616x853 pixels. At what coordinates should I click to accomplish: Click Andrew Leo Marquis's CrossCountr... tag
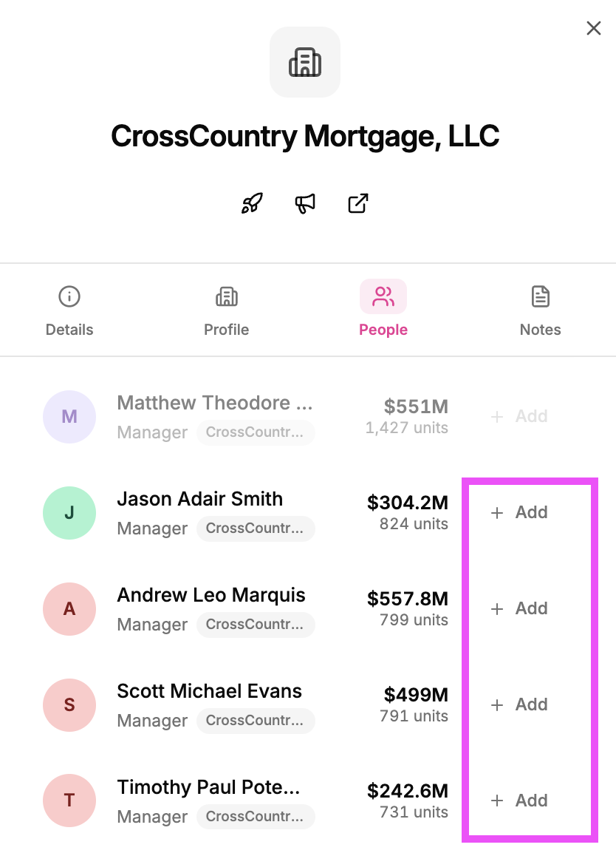[256, 625]
